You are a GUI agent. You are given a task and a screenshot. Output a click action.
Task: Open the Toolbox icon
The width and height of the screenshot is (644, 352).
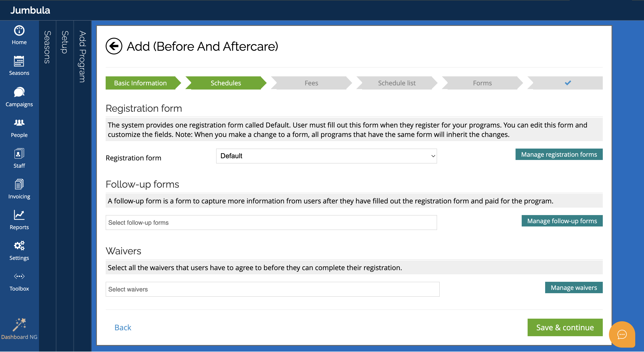19,276
